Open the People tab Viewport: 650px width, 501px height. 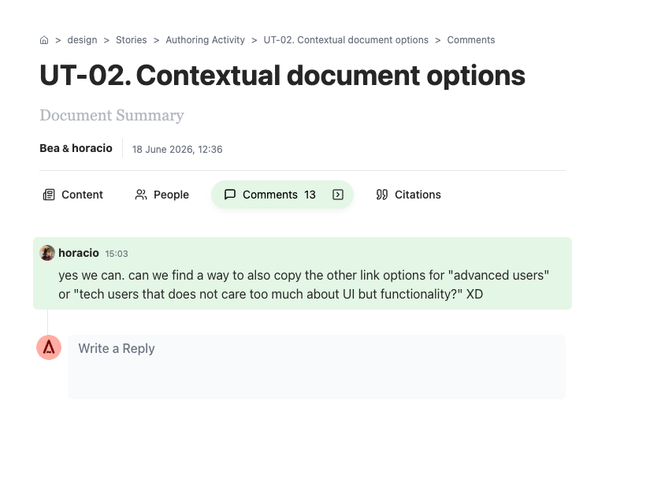[x=162, y=194]
